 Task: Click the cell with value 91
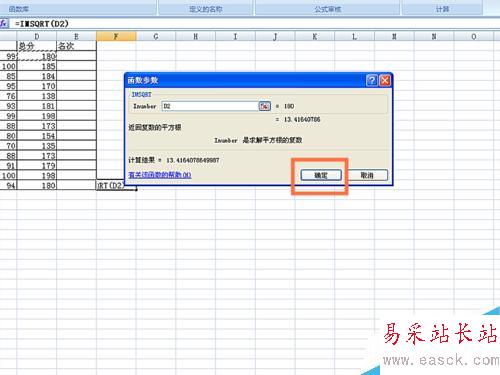click(8, 166)
